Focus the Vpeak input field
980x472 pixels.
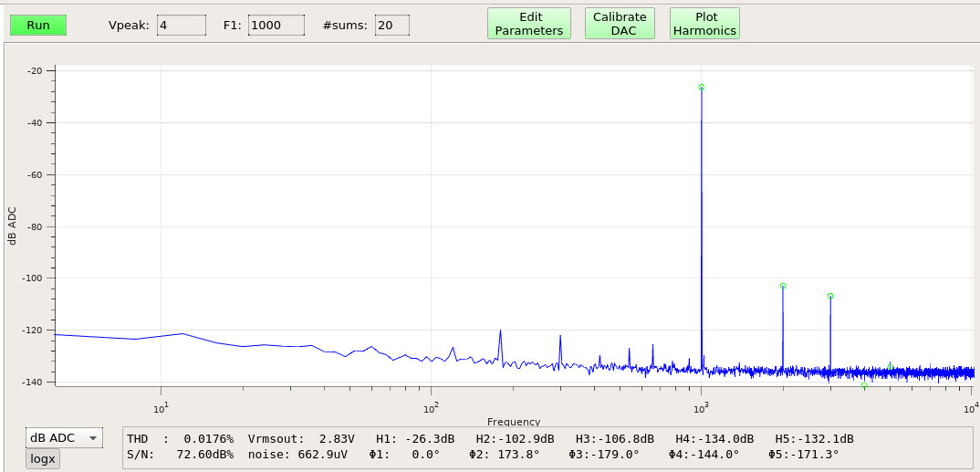[x=182, y=25]
